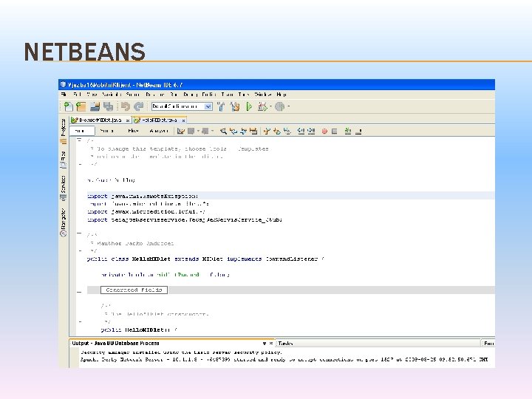Click the Redo arrow icon
The height and width of the screenshot is (399, 532).
point(138,106)
